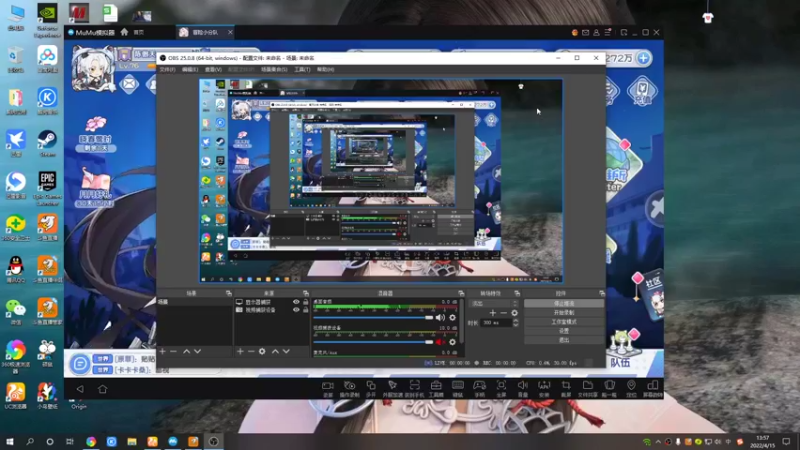Open OBS Tools menu
This screenshot has height=450, width=800.
pos(302,69)
